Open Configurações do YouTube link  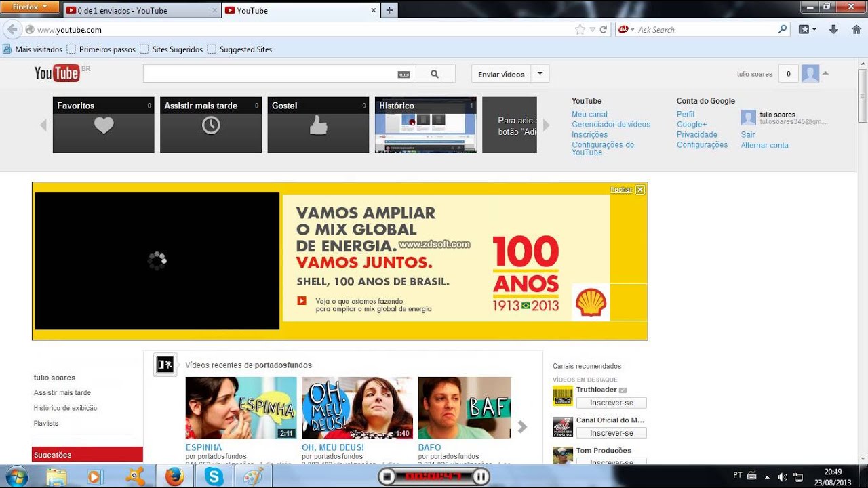pyautogui.click(x=603, y=148)
